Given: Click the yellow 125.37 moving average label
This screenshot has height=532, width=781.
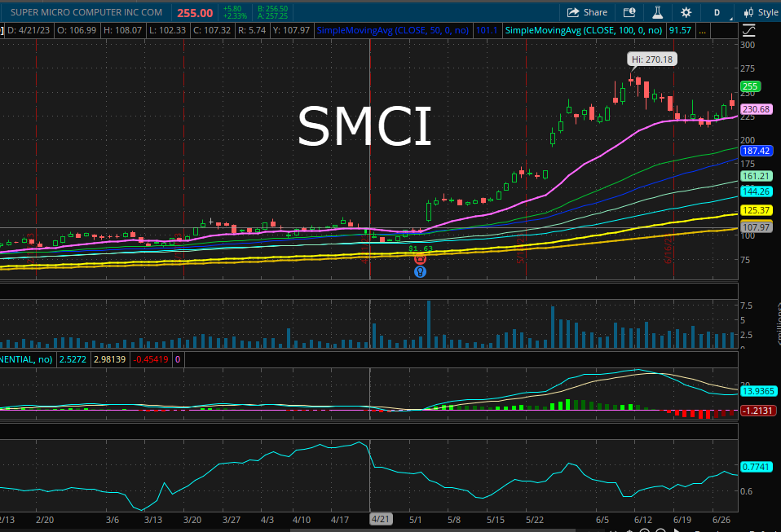Looking at the screenshot, I should (756, 210).
